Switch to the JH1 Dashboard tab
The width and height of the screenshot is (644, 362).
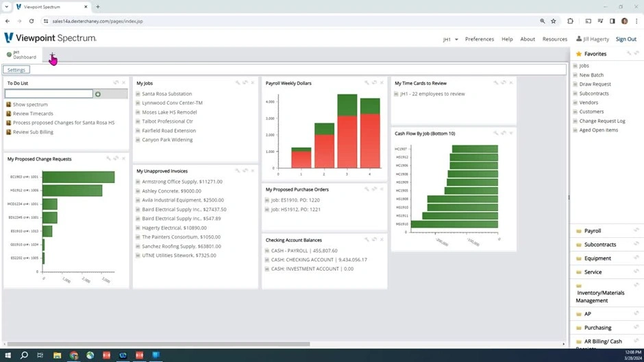(22, 55)
